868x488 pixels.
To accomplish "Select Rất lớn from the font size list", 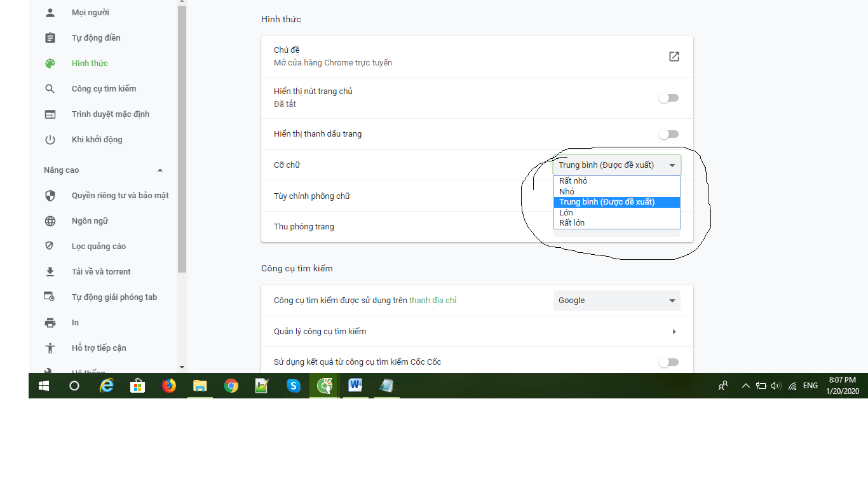I will pyautogui.click(x=572, y=223).
